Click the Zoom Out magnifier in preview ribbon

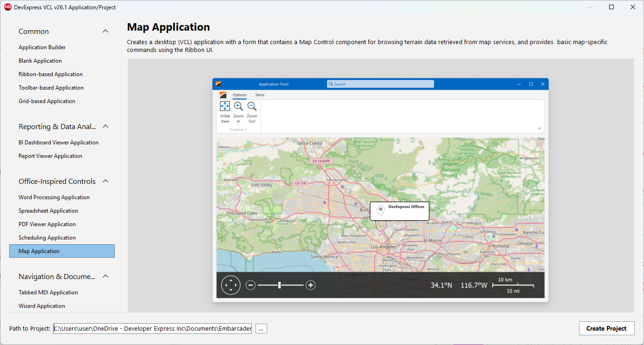coord(252,106)
